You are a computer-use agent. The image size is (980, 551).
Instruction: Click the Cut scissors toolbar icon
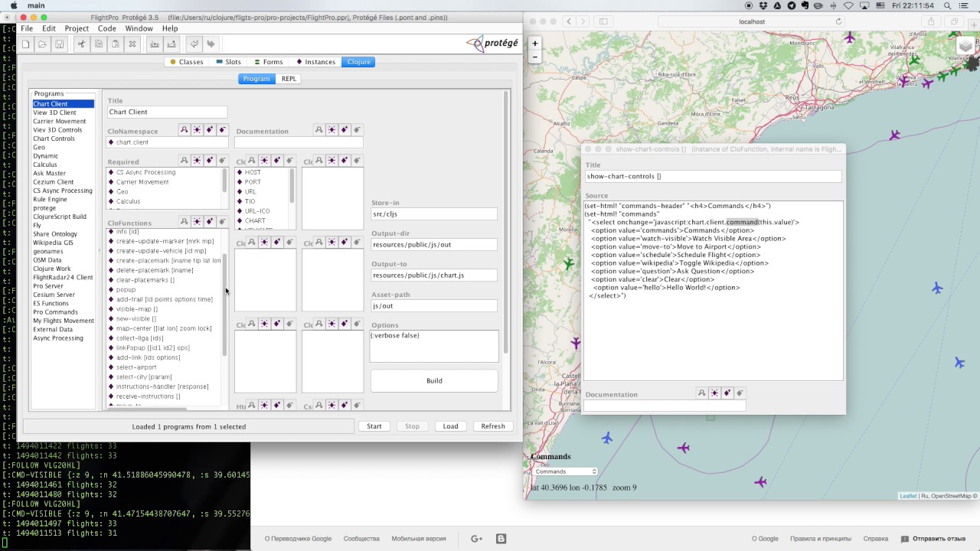click(81, 44)
